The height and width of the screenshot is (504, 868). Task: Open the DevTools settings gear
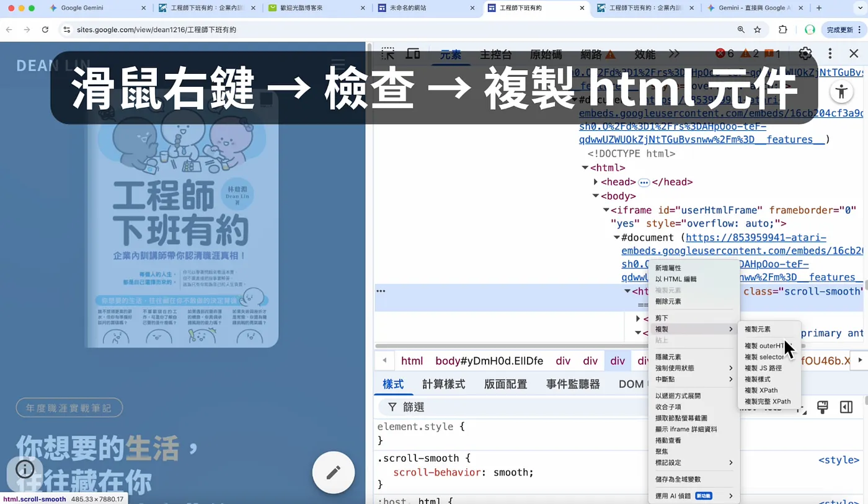click(805, 54)
